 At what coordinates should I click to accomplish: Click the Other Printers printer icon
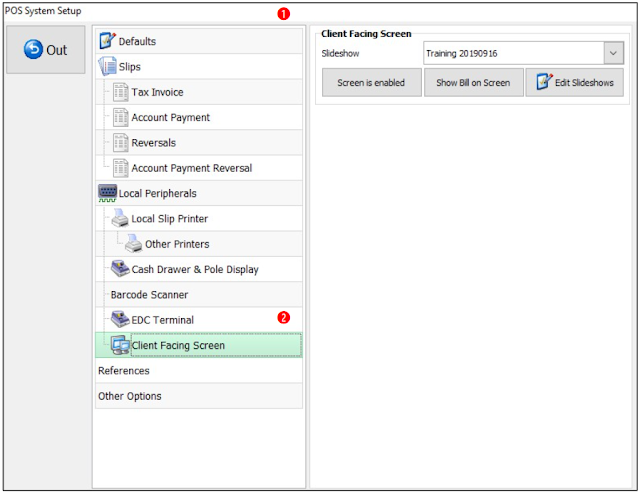(x=133, y=243)
